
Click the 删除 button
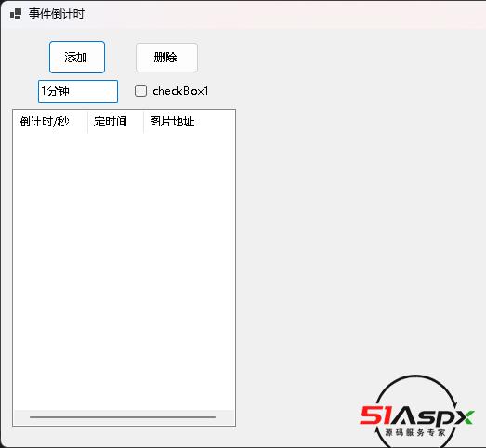coord(166,58)
